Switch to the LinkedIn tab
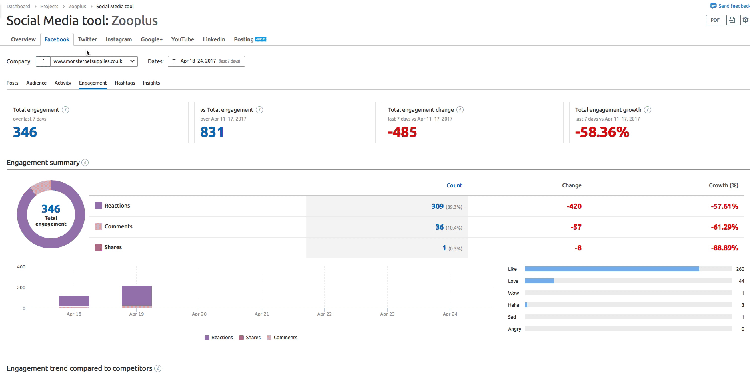This screenshot has height=374, width=750. pos(213,39)
